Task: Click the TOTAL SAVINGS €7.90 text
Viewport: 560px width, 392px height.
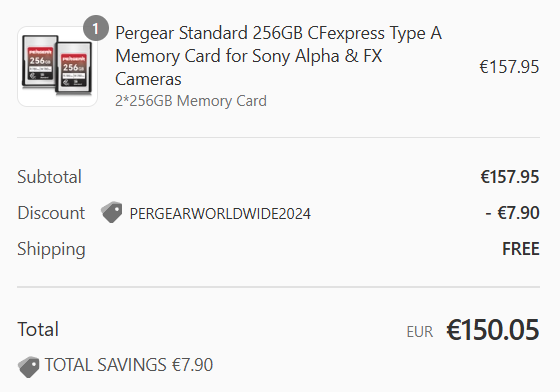Action: pyautogui.click(x=129, y=365)
